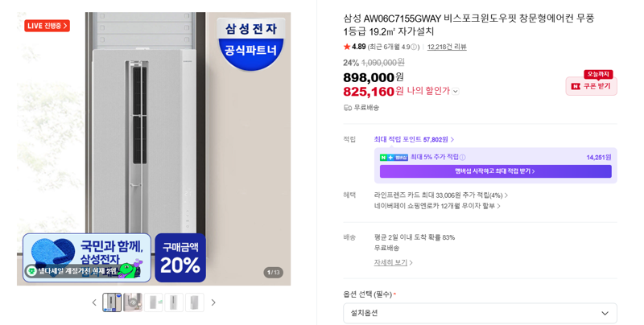This screenshot has height=325, width=644.
Task: Select the fifth product thumbnail
Action: click(x=194, y=302)
